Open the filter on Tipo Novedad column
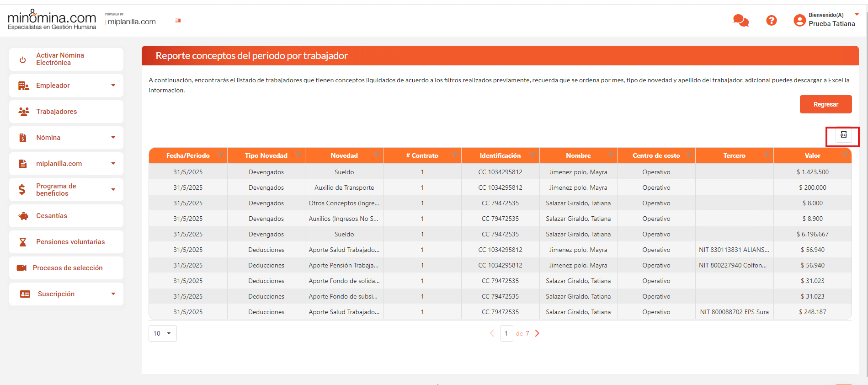 (298, 155)
